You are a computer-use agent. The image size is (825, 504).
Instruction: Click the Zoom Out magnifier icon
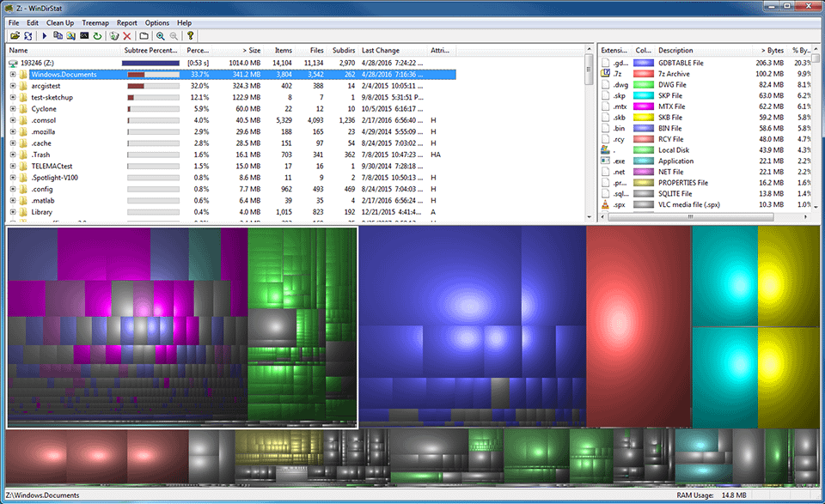pos(173,36)
